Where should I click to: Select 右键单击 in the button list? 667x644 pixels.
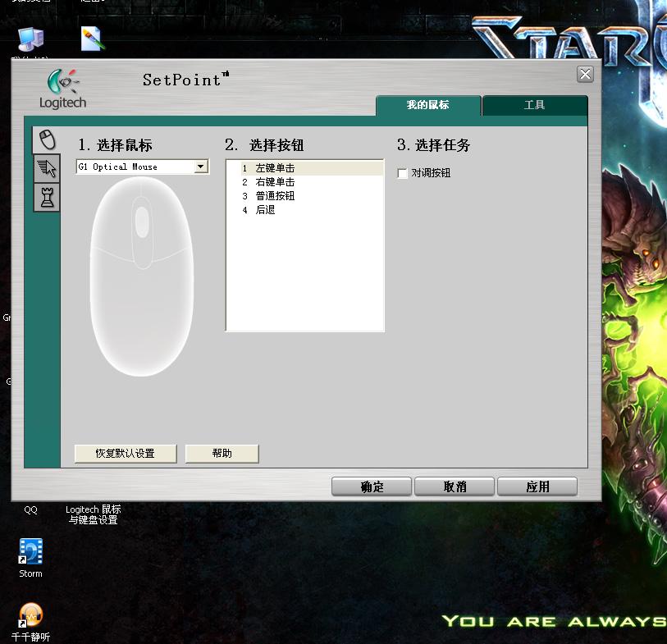tap(275, 182)
